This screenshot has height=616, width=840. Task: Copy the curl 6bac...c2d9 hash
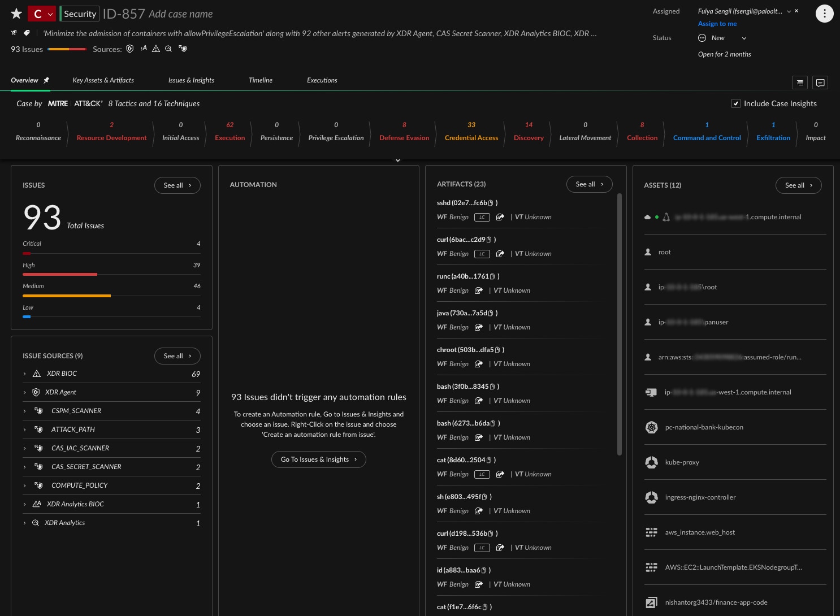[x=489, y=240]
